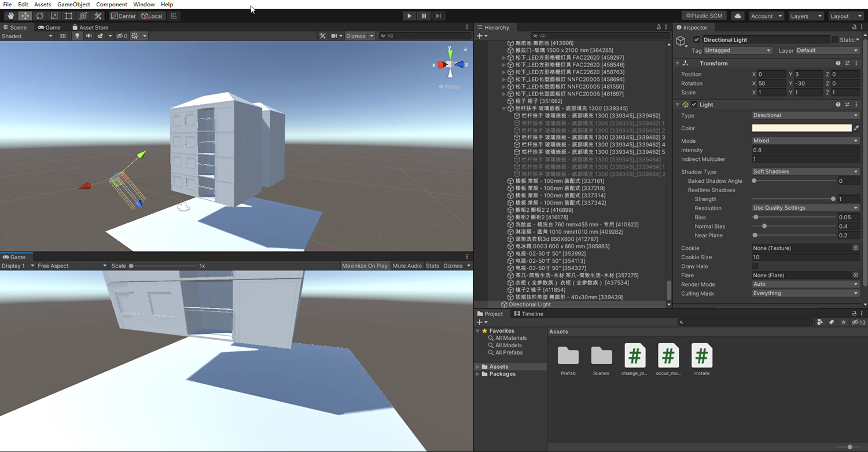Open the light Type dropdown

pos(806,115)
